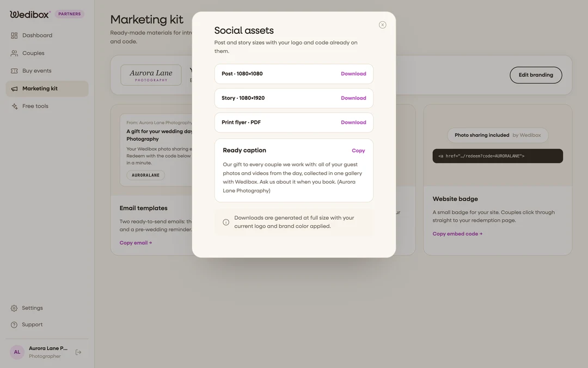
Task: Click the Ready caption heading
Action: click(244, 150)
